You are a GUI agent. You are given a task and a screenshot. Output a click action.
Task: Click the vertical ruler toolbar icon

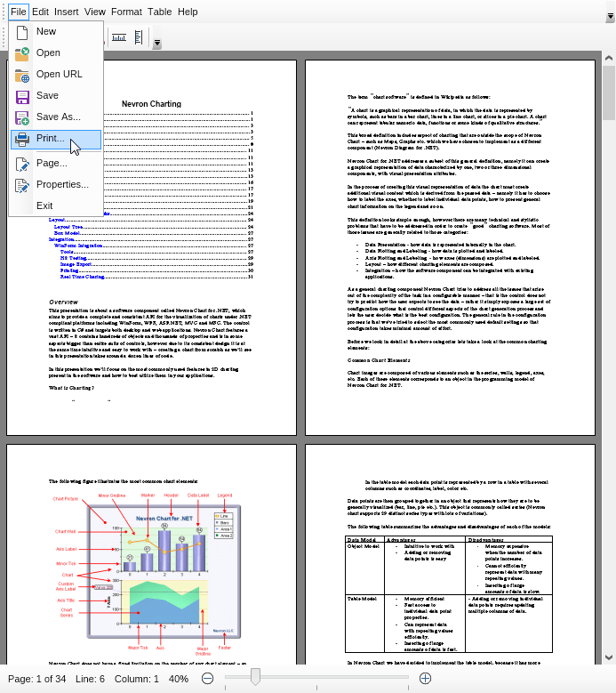click(140, 37)
